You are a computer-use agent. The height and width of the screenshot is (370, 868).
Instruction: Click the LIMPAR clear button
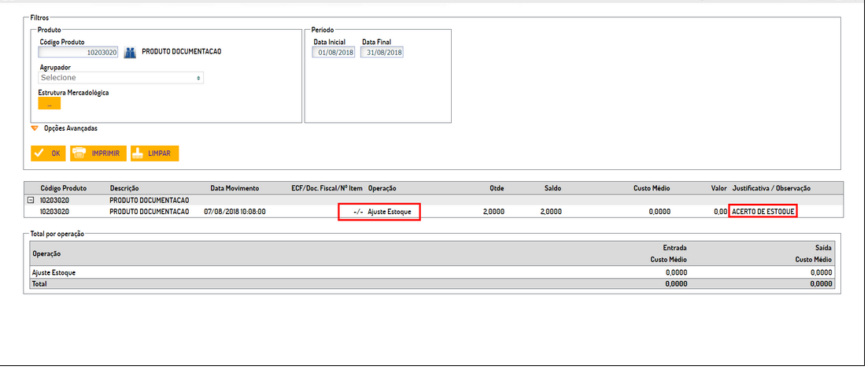click(x=154, y=154)
